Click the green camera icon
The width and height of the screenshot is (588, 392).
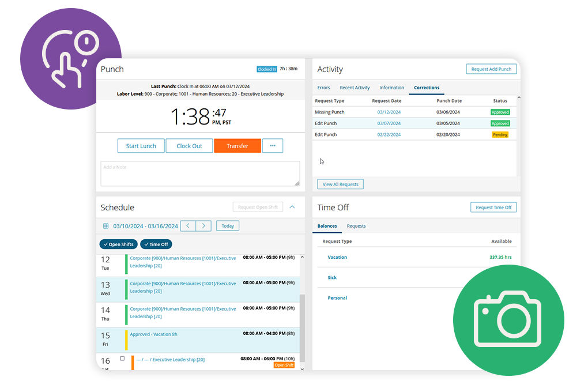pyautogui.click(x=508, y=321)
